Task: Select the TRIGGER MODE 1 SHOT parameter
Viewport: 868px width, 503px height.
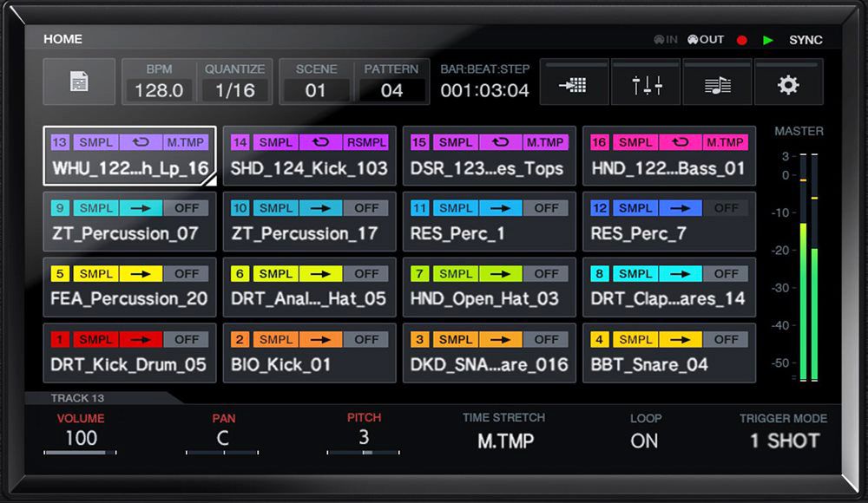Action: pos(784,441)
